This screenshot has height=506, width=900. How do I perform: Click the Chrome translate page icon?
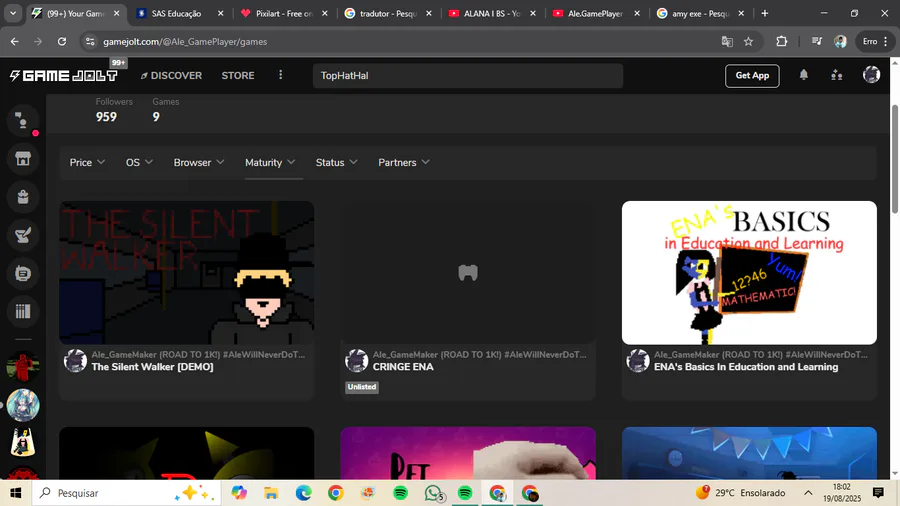tap(727, 41)
